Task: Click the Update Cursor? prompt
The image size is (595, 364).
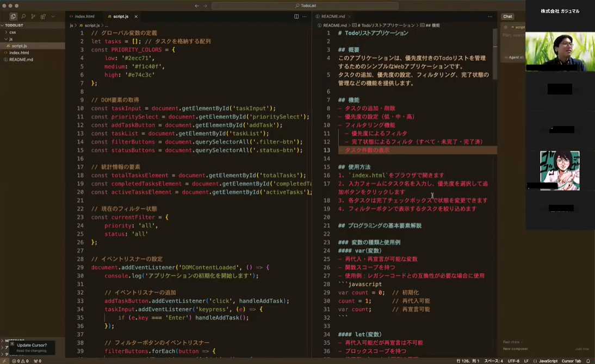Action: (32, 345)
